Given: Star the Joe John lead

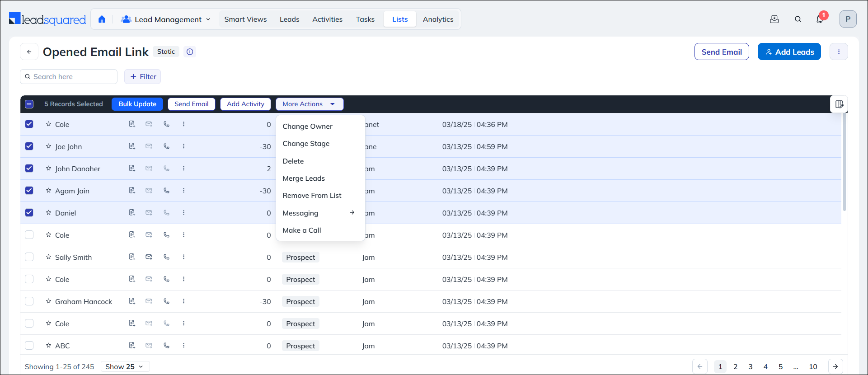Looking at the screenshot, I should pyautogui.click(x=48, y=146).
